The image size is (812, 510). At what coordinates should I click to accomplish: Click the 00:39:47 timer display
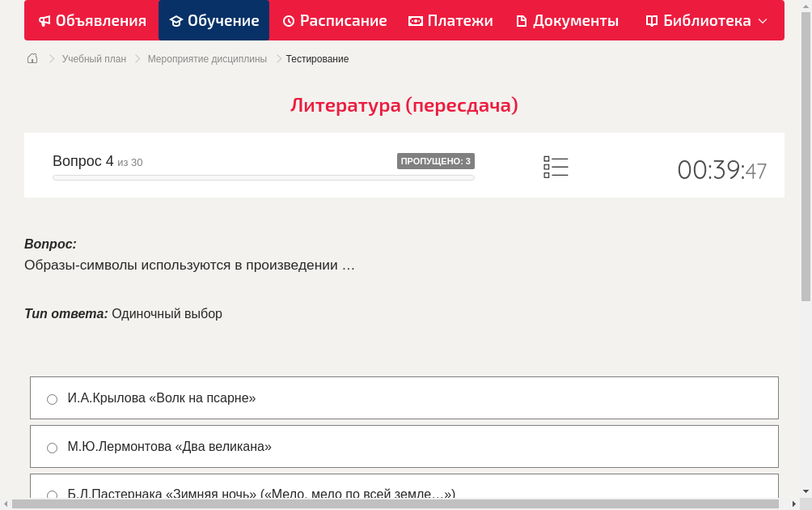point(722,170)
